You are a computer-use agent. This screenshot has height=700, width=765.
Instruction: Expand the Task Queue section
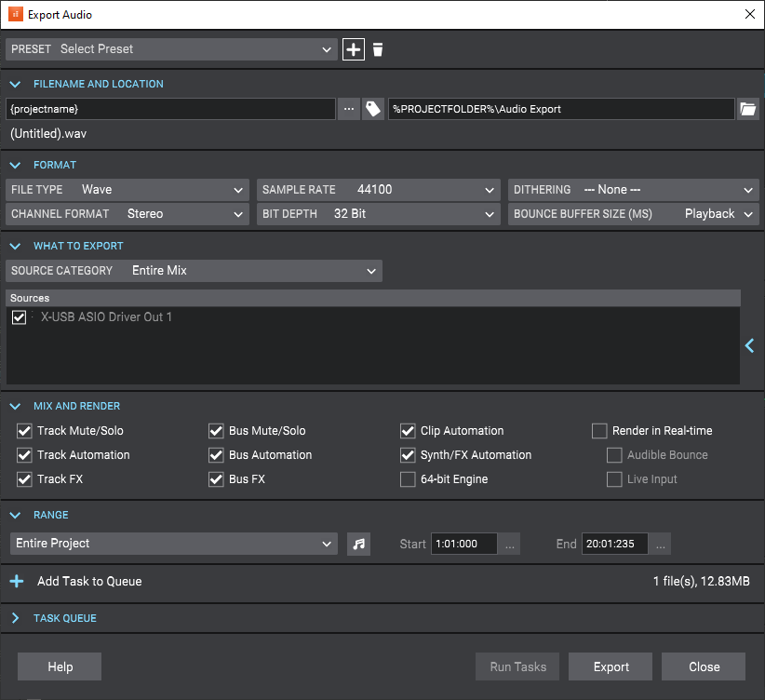point(15,618)
